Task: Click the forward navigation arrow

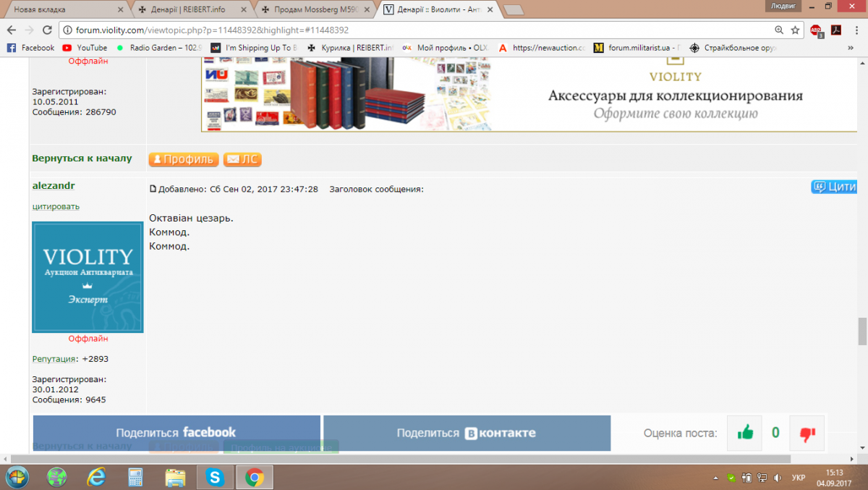Action: coord(29,30)
